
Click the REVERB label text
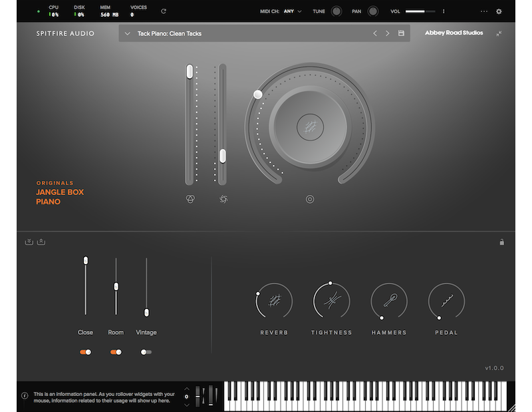(274, 333)
